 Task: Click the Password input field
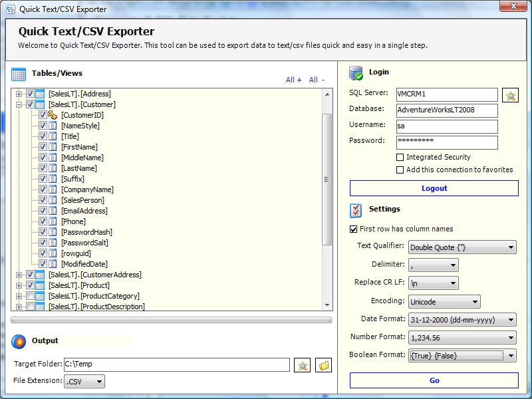point(447,142)
